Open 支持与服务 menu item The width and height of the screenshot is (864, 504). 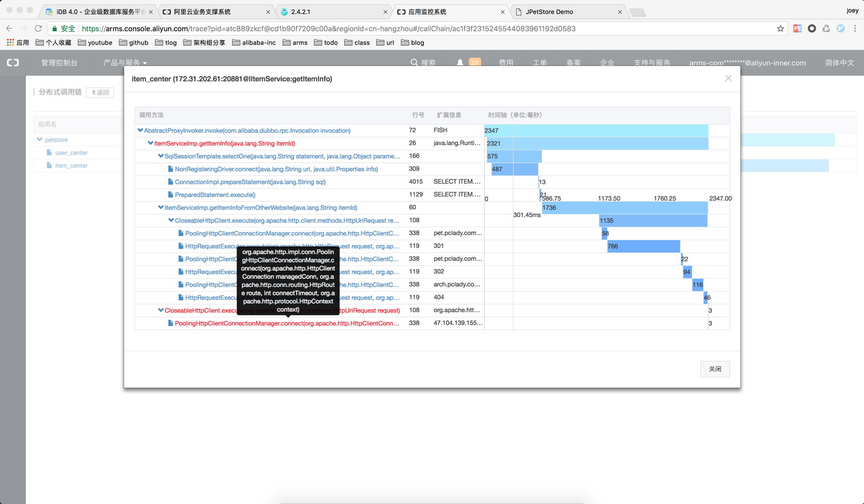[x=652, y=63]
